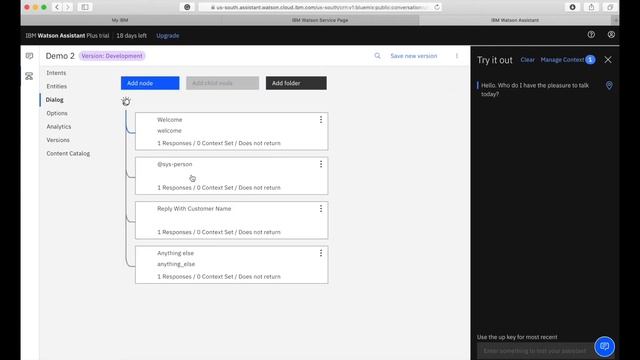Close the Try it out panel
640x360 pixels.
(608, 60)
